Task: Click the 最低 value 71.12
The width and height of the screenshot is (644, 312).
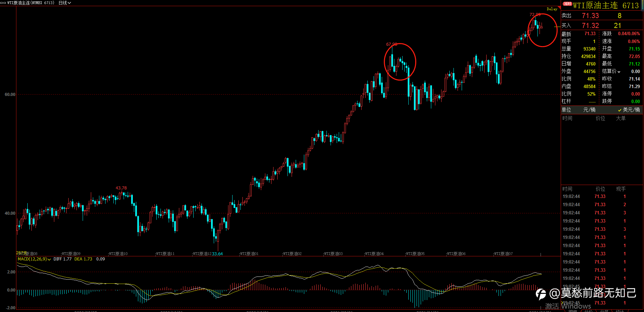Action: click(634, 64)
